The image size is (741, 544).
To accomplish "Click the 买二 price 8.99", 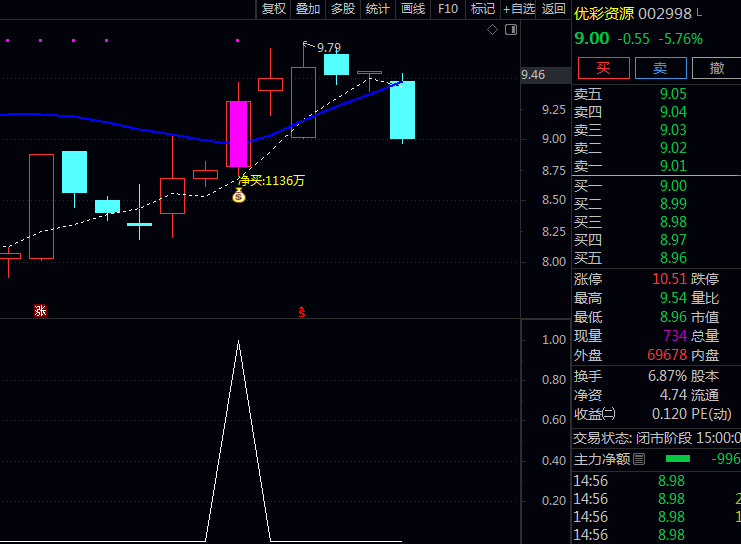I will click(673, 204).
